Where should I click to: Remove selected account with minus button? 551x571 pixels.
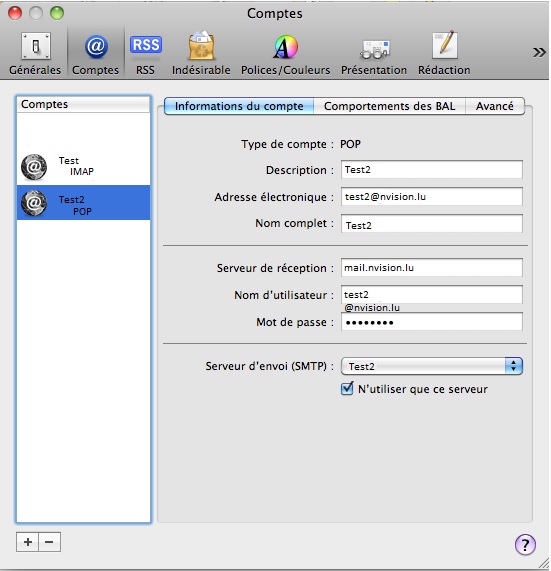pos(49,542)
